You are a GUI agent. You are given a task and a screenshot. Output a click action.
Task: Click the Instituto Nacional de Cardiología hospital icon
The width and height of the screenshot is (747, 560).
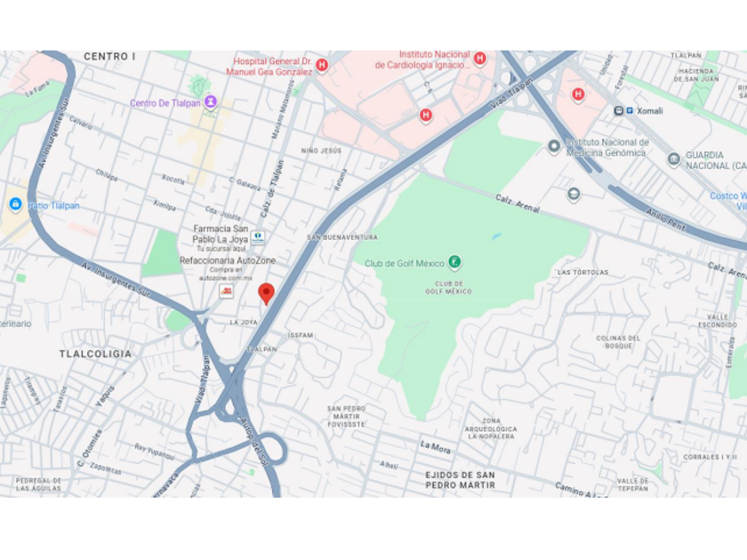(x=479, y=59)
